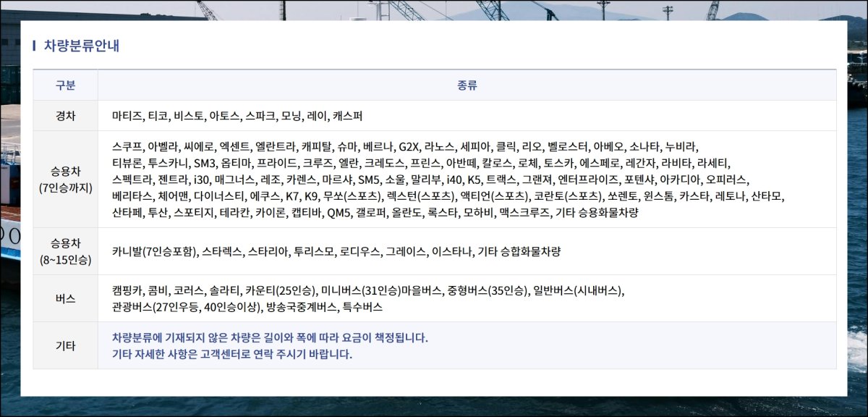Select the 구분 column header
The width and height of the screenshot is (868, 417).
click(x=66, y=85)
